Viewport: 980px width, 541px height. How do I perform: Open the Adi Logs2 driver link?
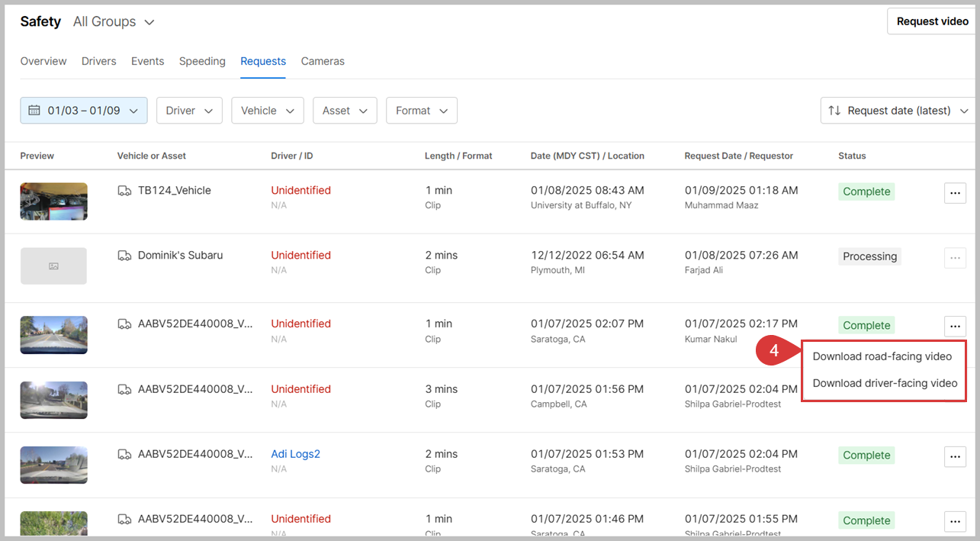[x=295, y=454]
